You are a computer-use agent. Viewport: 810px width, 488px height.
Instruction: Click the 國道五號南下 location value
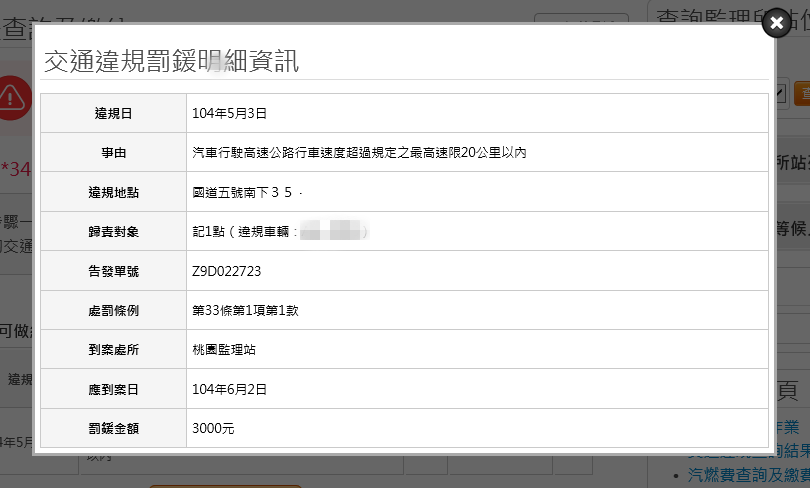[242, 192]
